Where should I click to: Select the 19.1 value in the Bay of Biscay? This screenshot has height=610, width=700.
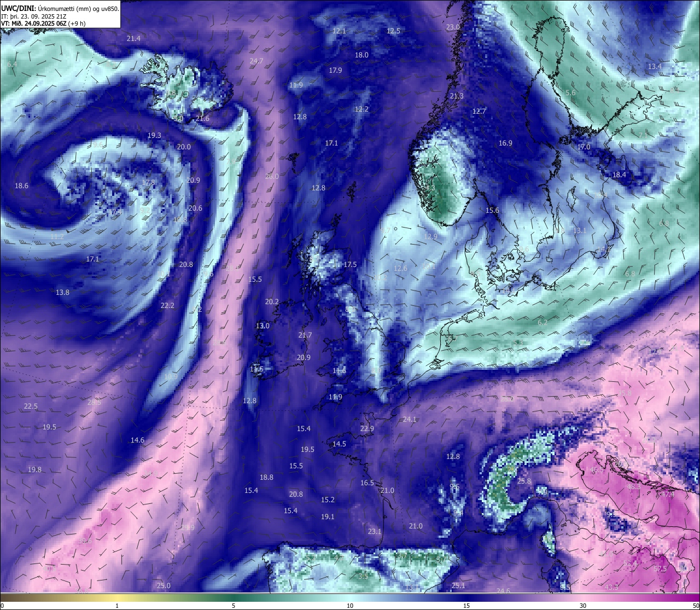coord(328,516)
